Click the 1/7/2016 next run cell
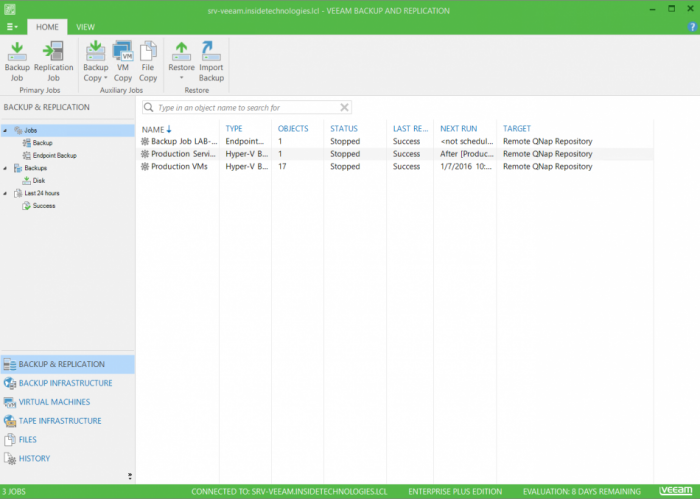This screenshot has height=499, width=700. [466, 166]
